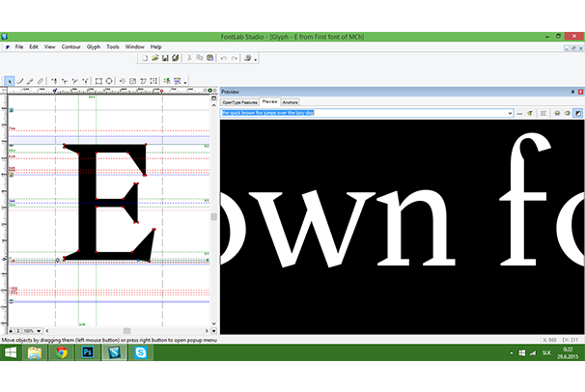Select the Ellipse tool
585x392 pixels.
109,81
